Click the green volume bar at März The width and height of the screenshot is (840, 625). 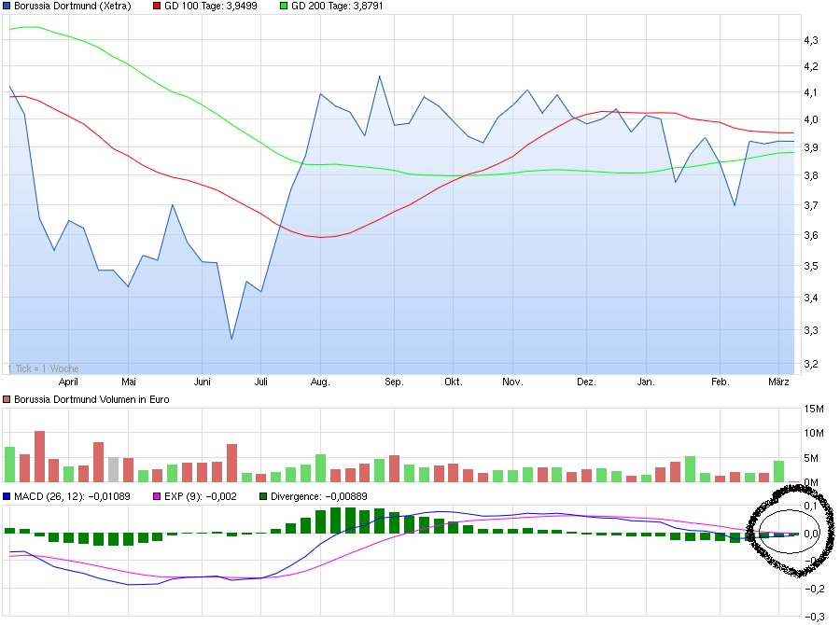pos(779,471)
